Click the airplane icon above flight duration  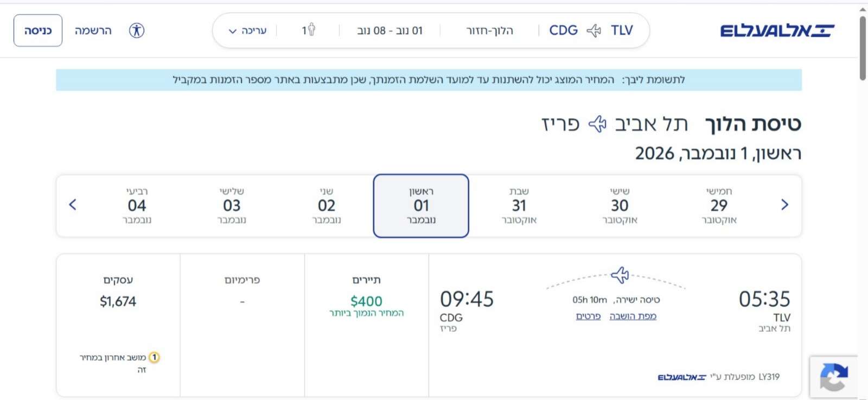click(x=620, y=275)
